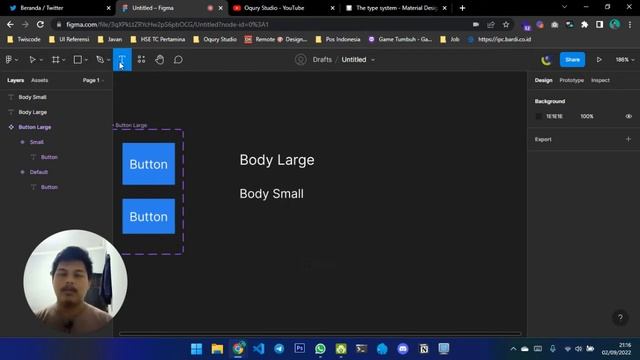The image size is (640, 360).
Task: Open File Explorer from taskbar
Action: (217, 349)
